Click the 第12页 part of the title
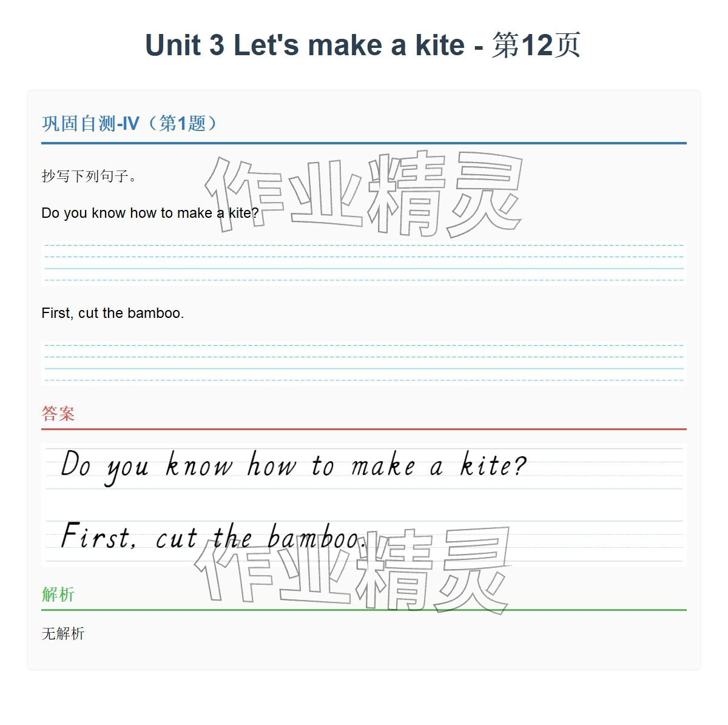The height and width of the screenshot is (725, 728). pos(536,46)
